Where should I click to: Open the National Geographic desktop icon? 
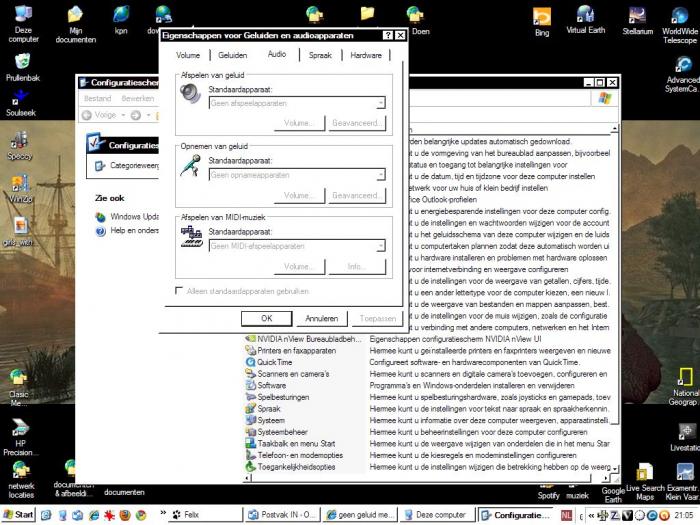point(684,387)
